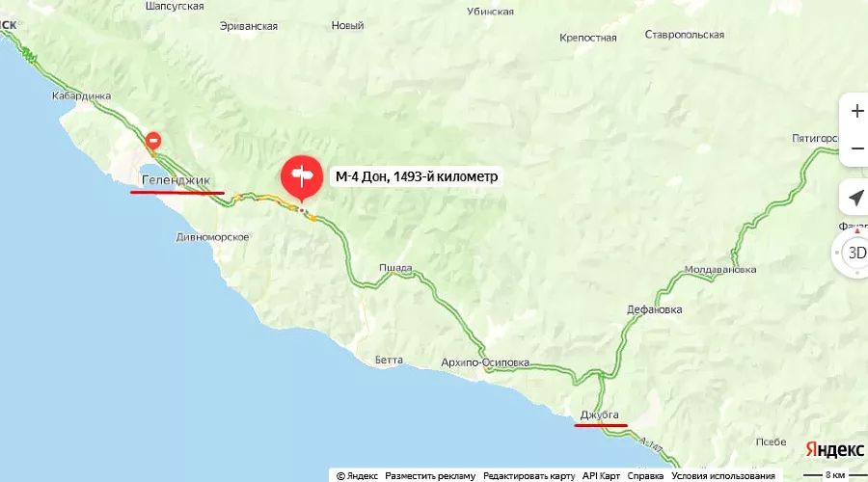
Task: Click the red signpost map pin
Action: click(x=302, y=177)
